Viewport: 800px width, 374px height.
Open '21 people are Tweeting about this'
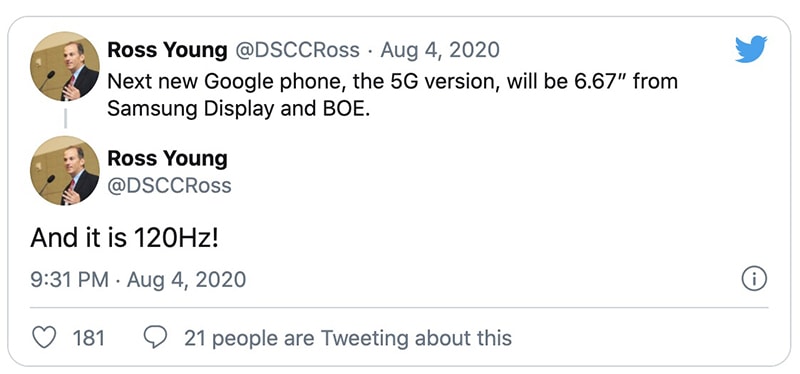[x=347, y=338]
